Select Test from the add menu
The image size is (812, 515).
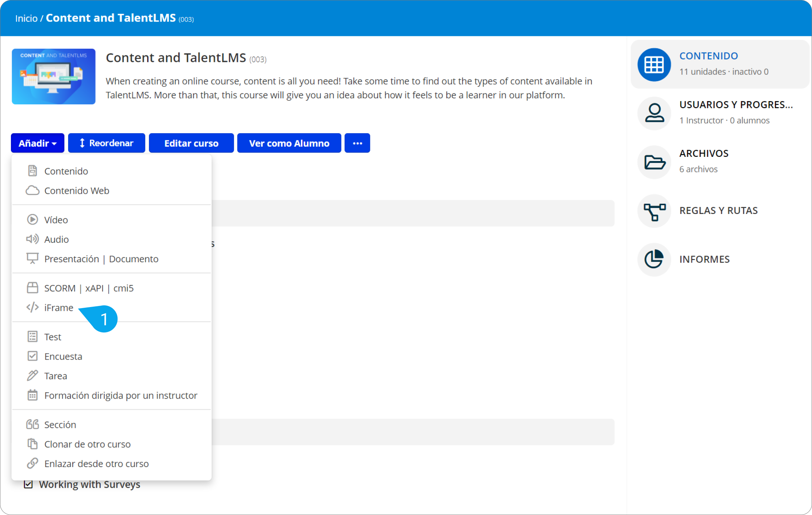[x=111, y=337]
